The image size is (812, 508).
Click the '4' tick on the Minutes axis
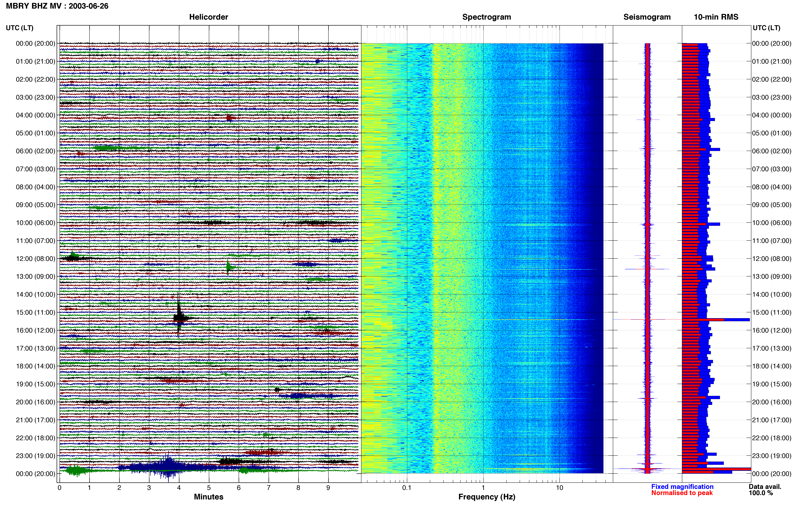point(179,487)
